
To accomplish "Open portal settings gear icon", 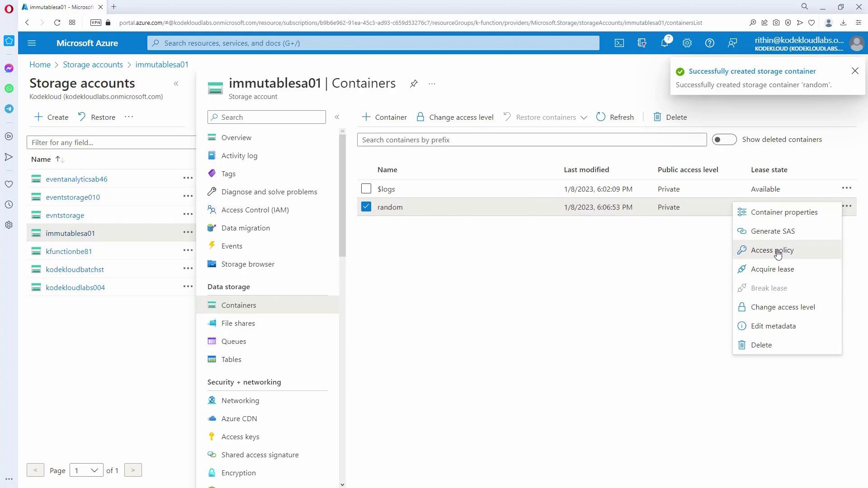I will tap(687, 43).
